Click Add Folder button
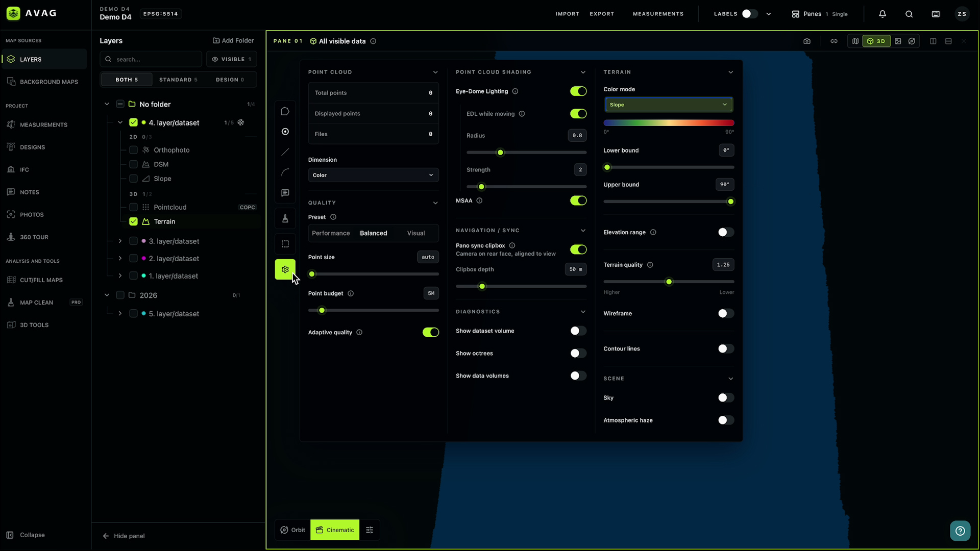This screenshot has height=551, width=980. click(x=233, y=40)
